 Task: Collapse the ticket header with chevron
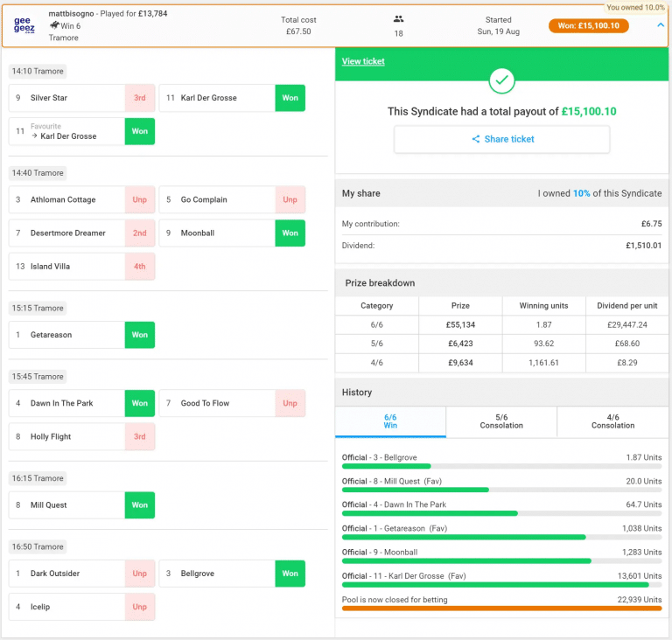tap(660, 25)
